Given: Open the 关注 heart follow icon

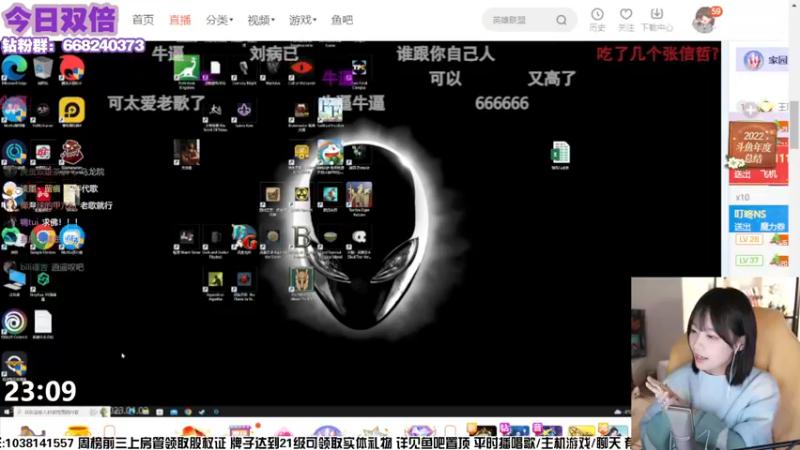Looking at the screenshot, I should tap(626, 19).
